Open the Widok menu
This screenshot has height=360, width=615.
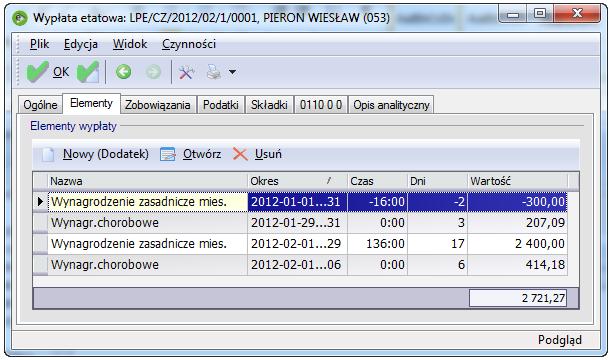coord(130,44)
